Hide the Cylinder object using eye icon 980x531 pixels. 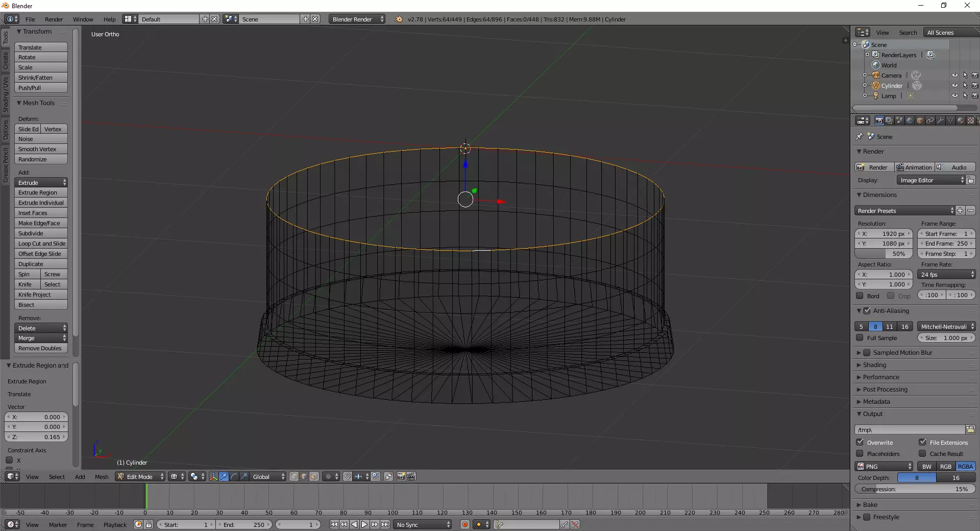click(954, 86)
